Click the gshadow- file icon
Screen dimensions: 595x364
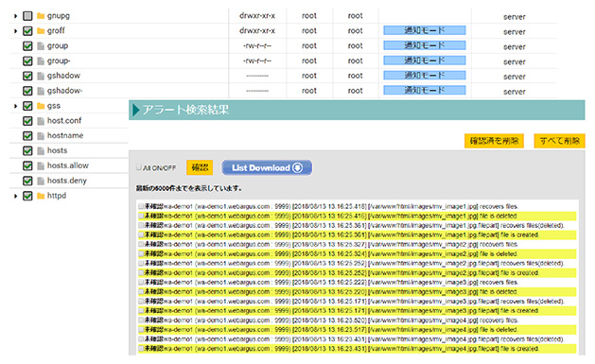(41, 91)
